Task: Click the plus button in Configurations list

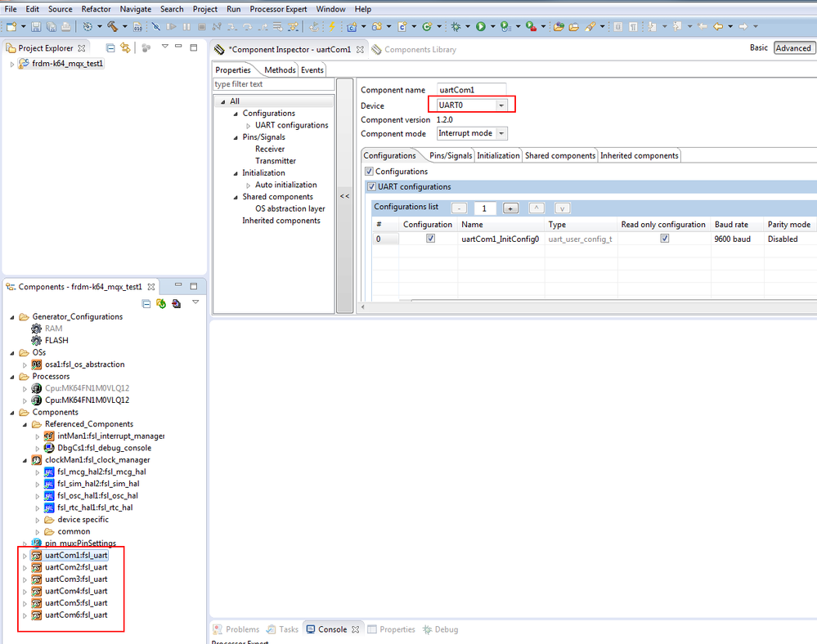Action: 510,208
